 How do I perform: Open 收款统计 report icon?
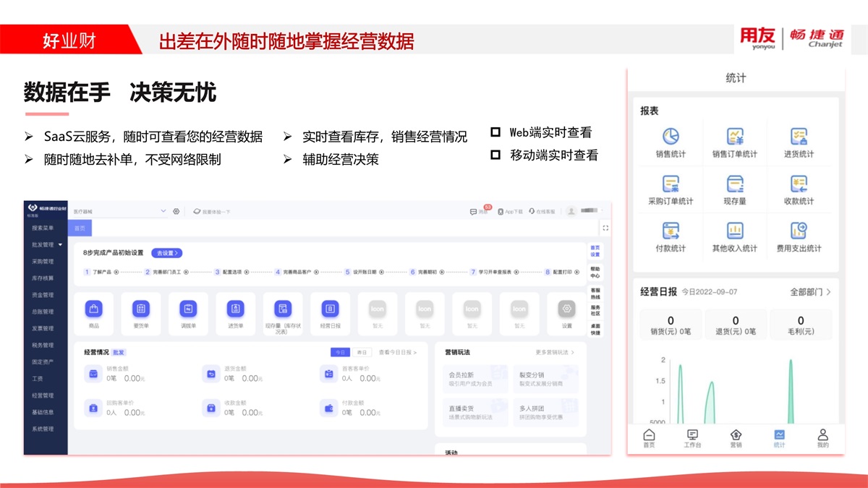click(x=799, y=185)
